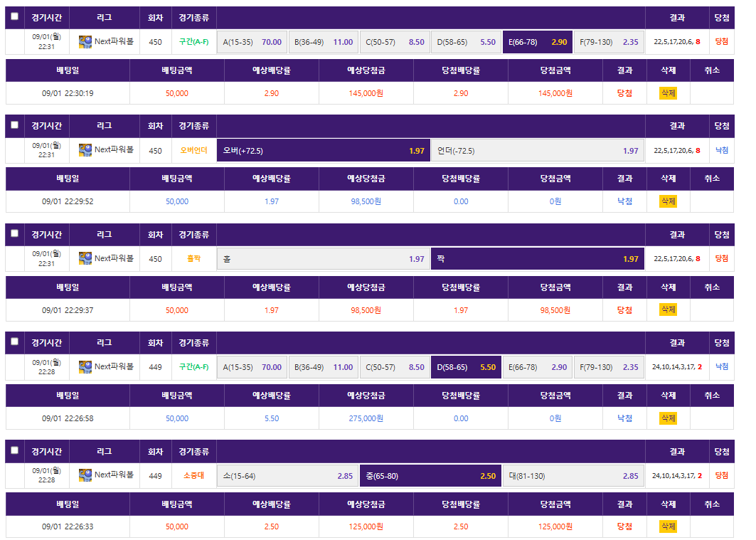756x540 pixels.
Task: Select C(50-57) 8.50 option in round 450
Action: pyautogui.click(x=395, y=42)
